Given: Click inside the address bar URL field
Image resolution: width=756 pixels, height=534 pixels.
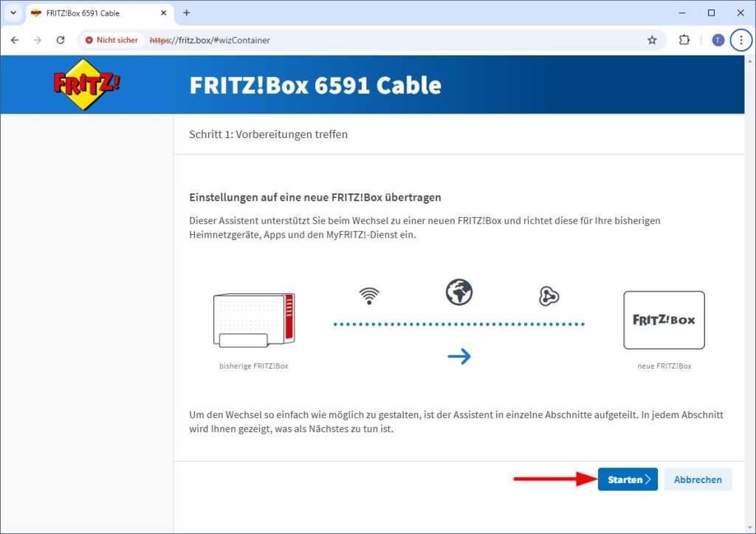Looking at the screenshot, I should 221,41.
